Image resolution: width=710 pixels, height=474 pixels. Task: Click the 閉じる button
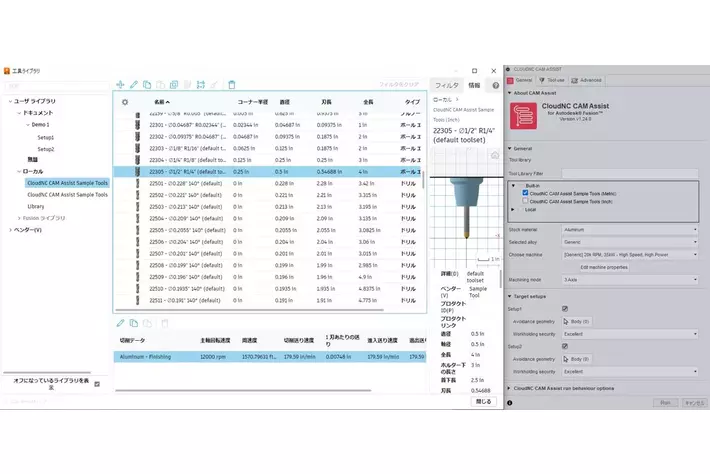coord(483,401)
